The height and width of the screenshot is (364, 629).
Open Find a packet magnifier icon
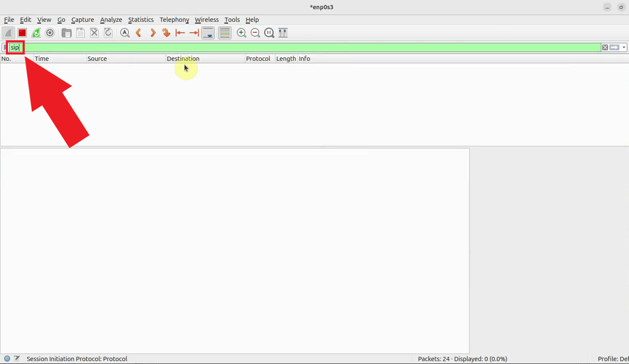(x=125, y=33)
